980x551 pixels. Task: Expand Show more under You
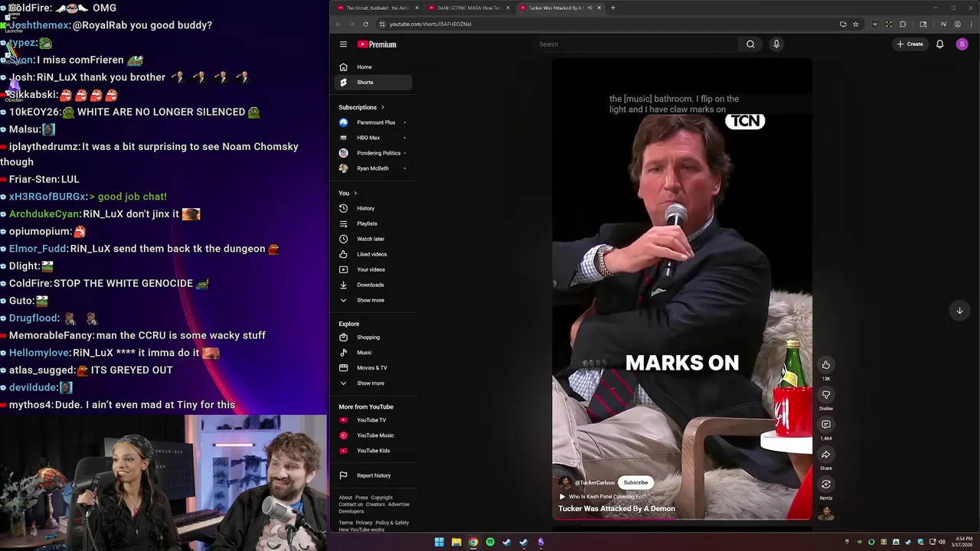(374, 300)
